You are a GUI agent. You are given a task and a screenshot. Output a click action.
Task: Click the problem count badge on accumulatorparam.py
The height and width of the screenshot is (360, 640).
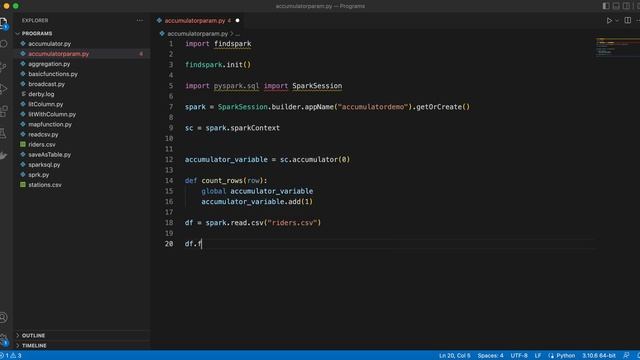pos(141,54)
